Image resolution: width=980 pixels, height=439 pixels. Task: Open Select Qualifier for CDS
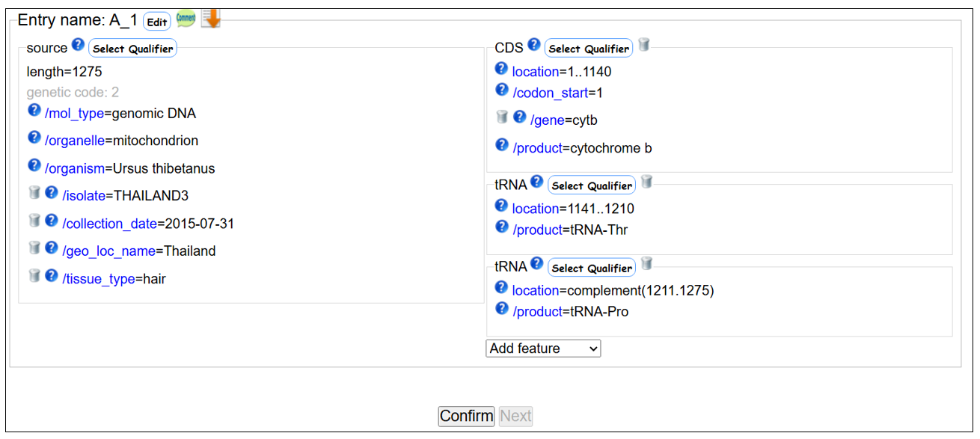click(x=589, y=49)
